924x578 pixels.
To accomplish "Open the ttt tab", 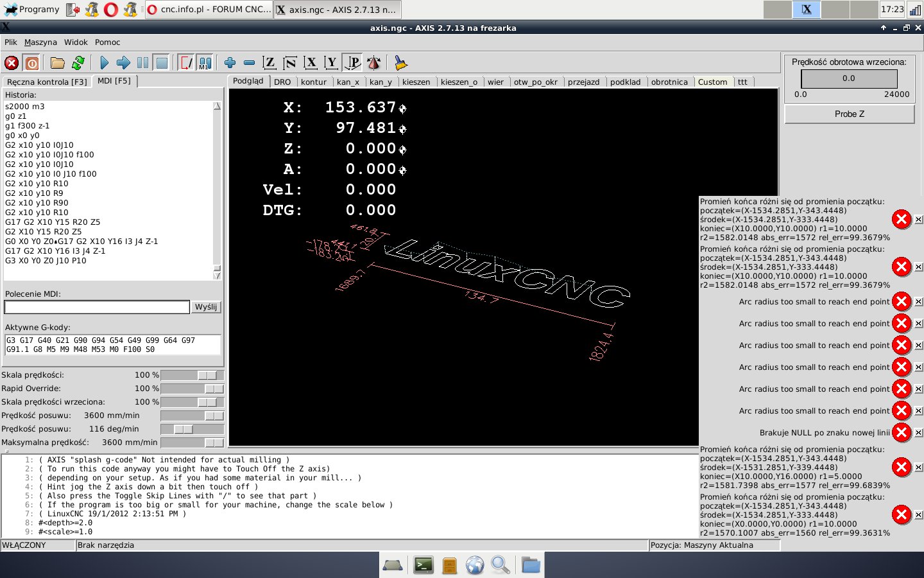I will coord(742,82).
